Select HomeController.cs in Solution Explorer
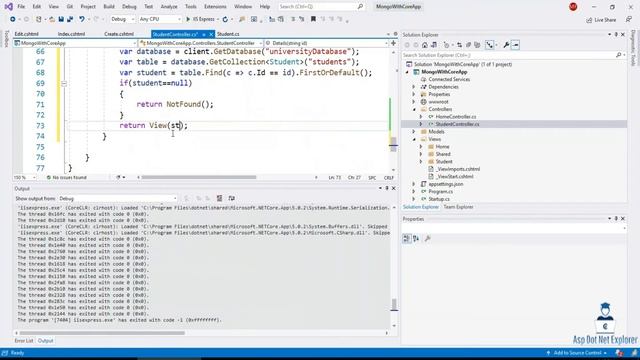 coord(456,117)
